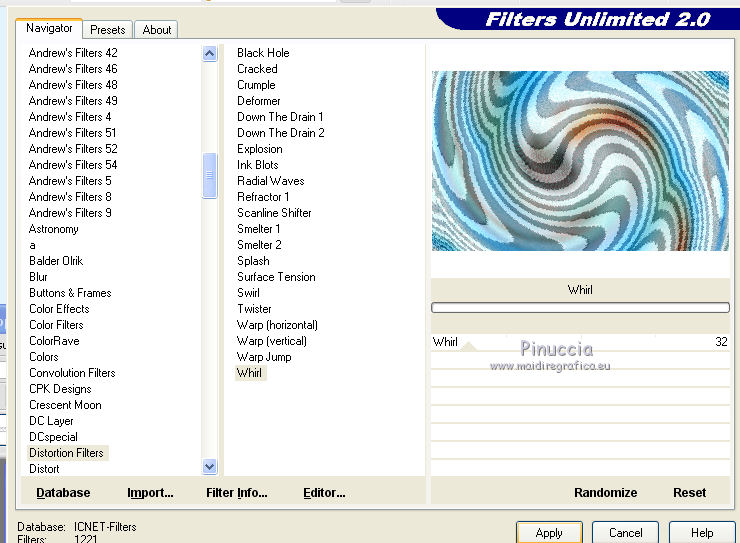Image resolution: width=740 pixels, height=543 pixels.
Task: Select the Scanline Shifter filter
Action: (274, 213)
